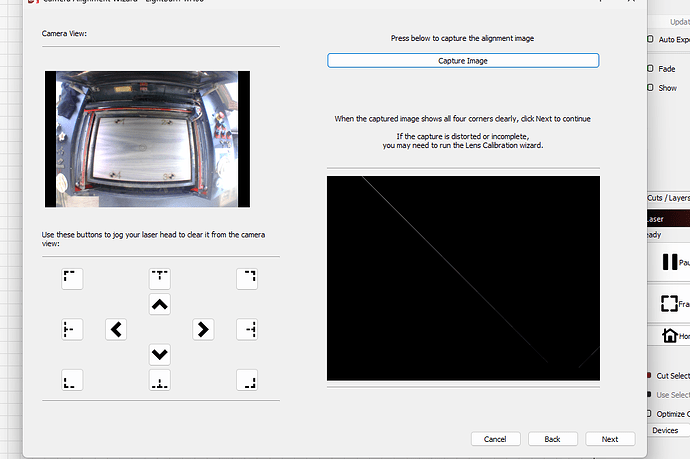Toggle Show option in background panel
Screen dimensions: 690x459
point(650,88)
